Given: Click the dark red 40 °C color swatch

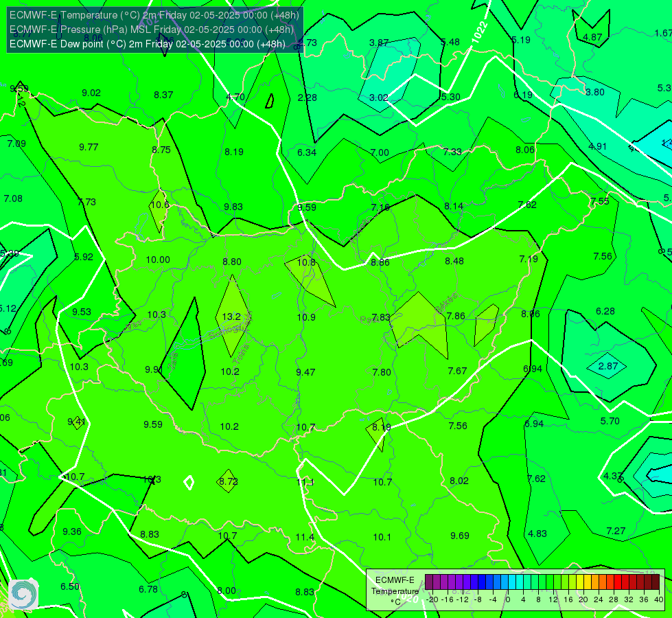Looking at the screenshot, I should click(656, 582).
